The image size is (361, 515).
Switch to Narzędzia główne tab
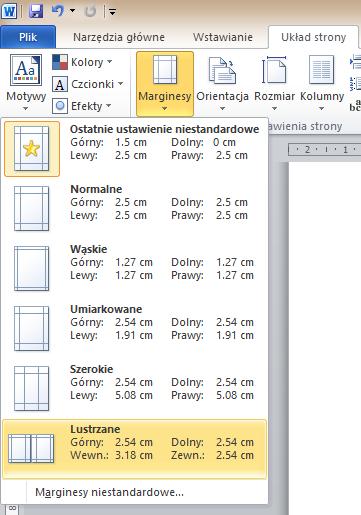click(119, 37)
